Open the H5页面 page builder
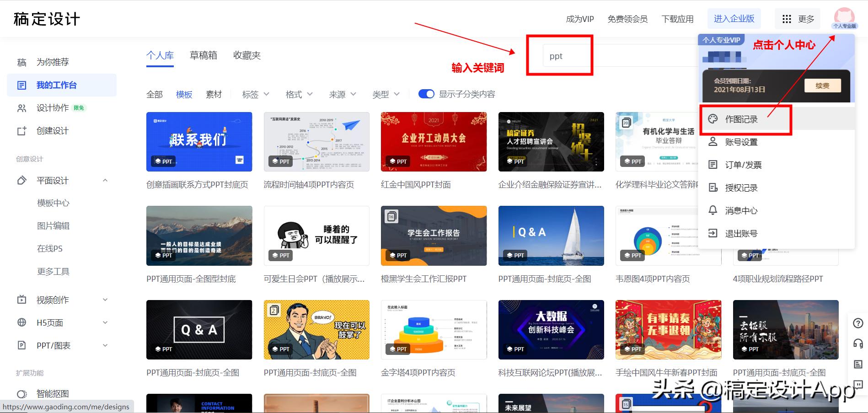The height and width of the screenshot is (413, 868). [x=49, y=322]
